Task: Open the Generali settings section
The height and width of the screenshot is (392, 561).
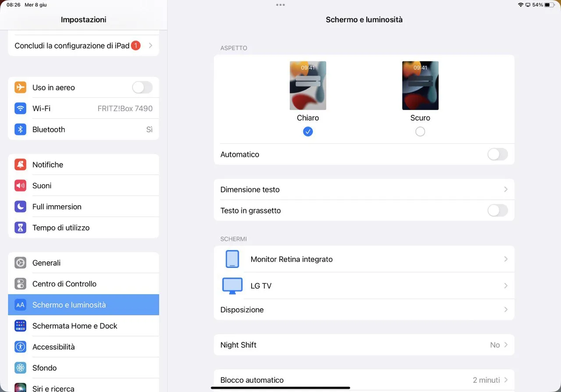Action: coord(83,263)
